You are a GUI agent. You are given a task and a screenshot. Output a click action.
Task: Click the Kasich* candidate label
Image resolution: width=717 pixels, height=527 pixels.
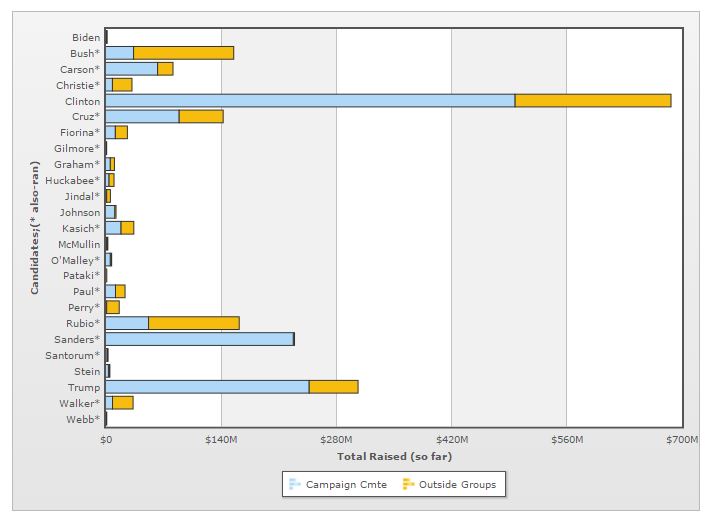[81, 228]
